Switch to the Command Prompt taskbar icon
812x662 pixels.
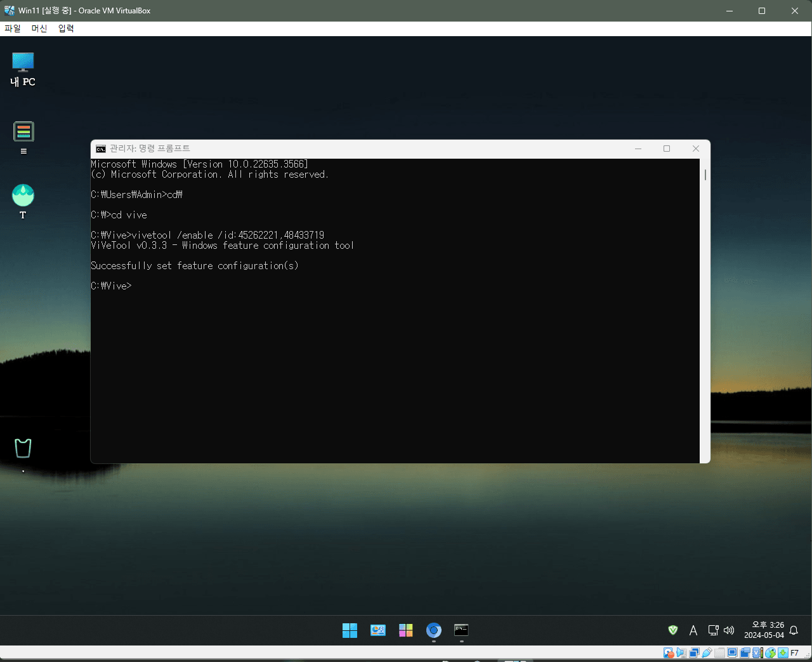461,630
